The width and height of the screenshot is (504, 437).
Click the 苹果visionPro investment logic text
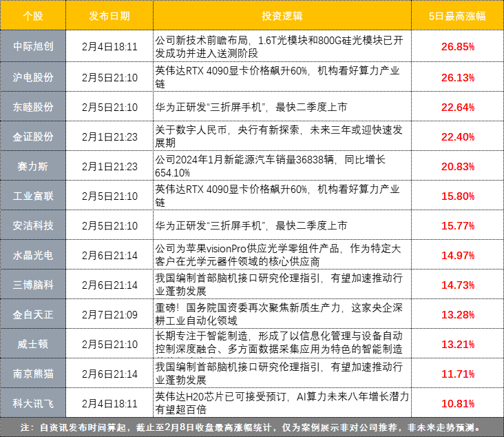[278, 255]
